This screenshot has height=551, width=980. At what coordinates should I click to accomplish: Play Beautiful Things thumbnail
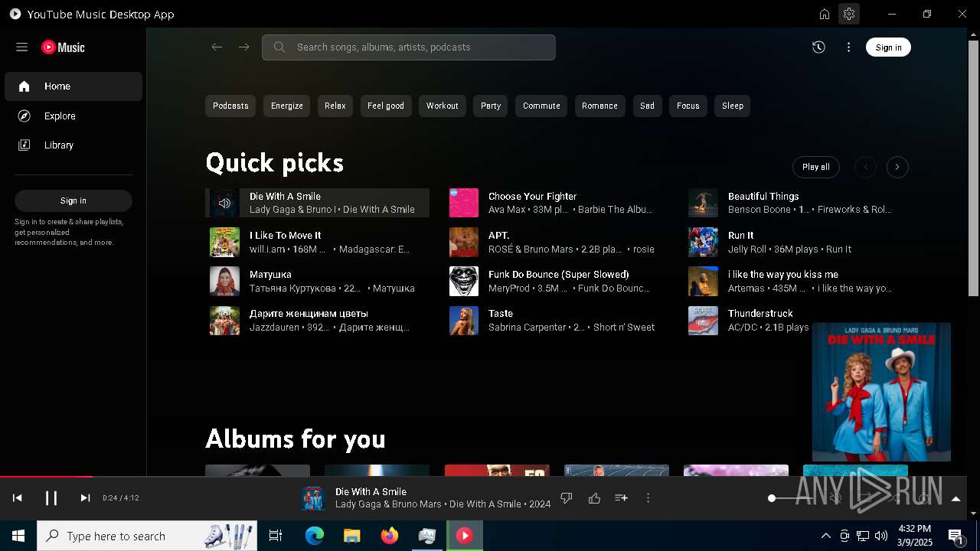pyautogui.click(x=703, y=203)
